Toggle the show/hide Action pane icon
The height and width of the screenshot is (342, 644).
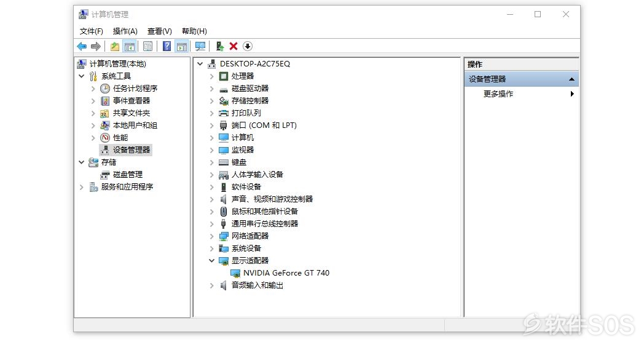(x=181, y=47)
